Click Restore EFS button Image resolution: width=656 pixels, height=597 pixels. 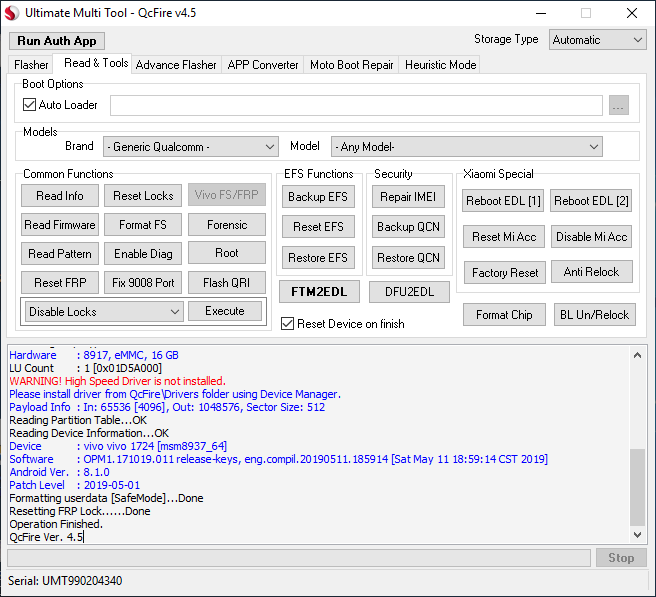point(318,258)
